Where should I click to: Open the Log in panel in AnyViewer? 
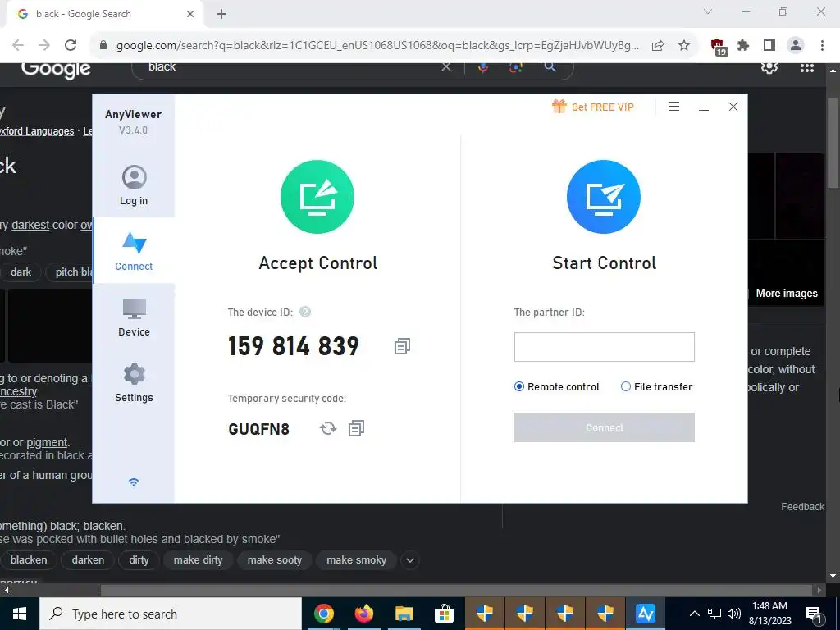click(x=134, y=185)
